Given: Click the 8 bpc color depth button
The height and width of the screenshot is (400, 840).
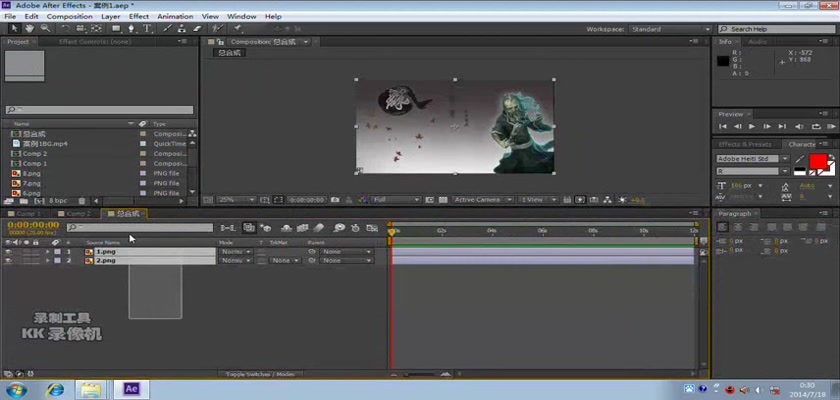Looking at the screenshot, I should click(x=57, y=201).
